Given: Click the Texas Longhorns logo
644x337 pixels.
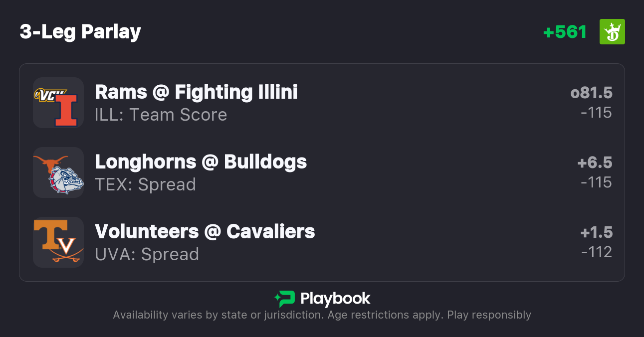Looking at the screenshot, I should [51, 163].
